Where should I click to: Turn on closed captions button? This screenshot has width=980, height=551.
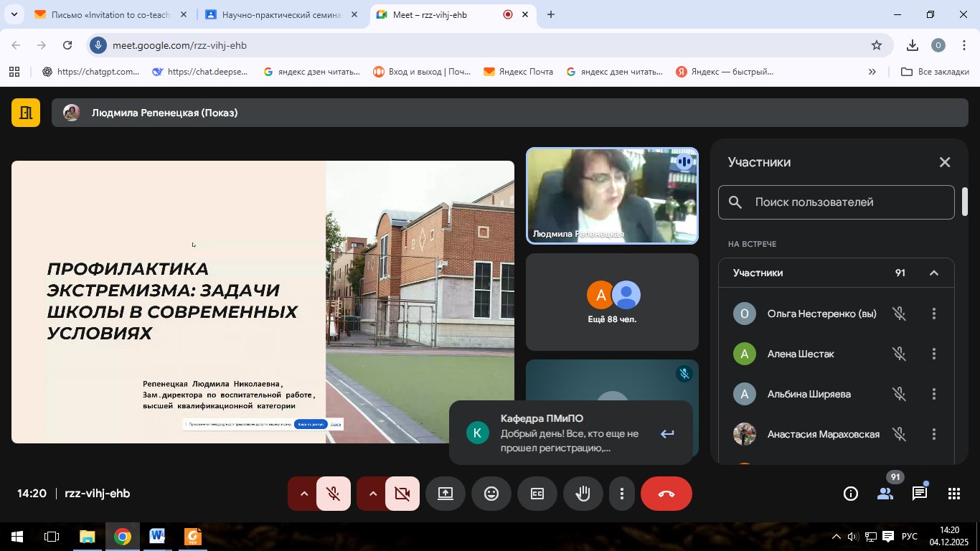pyautogui.click(x=537, y=494)
